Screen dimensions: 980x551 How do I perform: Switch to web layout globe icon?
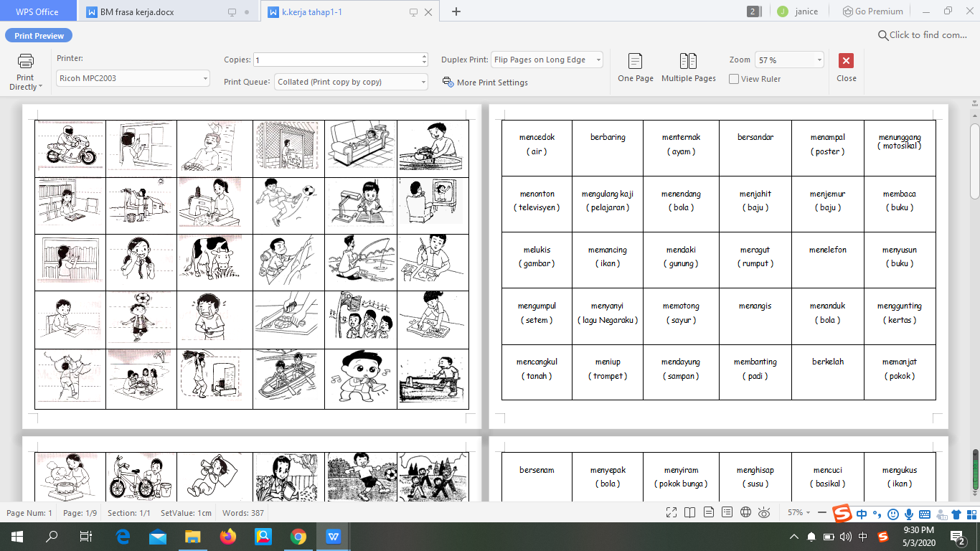pyautogui.click(x=745, y=512)
